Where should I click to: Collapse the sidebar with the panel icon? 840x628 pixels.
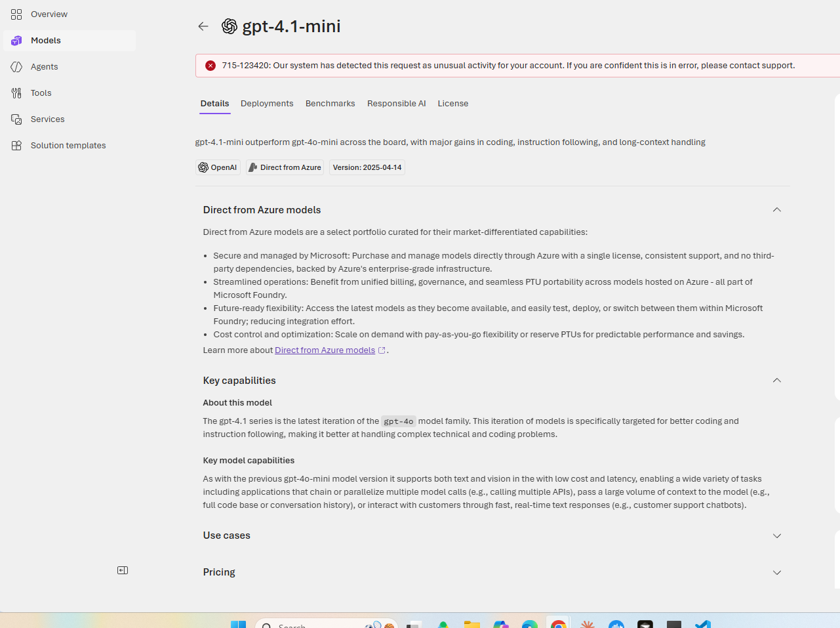click(123, 570)
